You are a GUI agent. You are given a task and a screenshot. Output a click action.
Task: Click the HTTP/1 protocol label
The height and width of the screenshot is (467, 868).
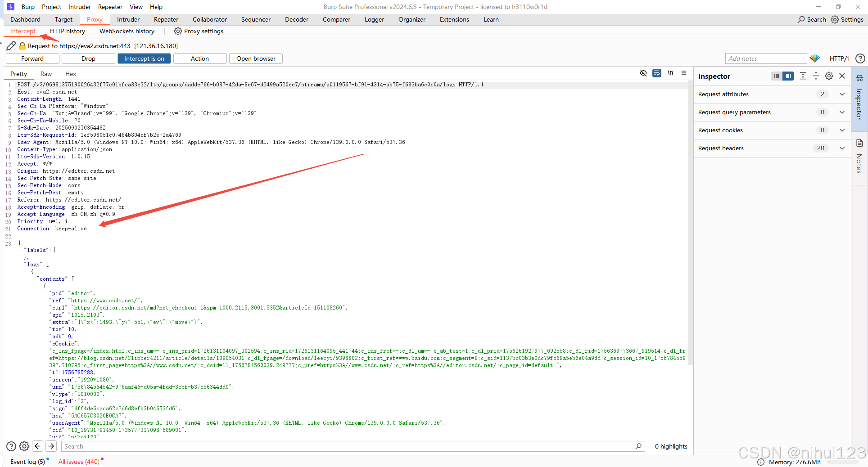pyautogui.click(x=839, y=58)
